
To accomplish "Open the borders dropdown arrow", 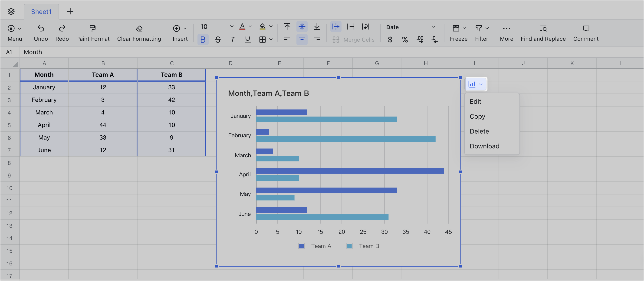I will point(271,40).
